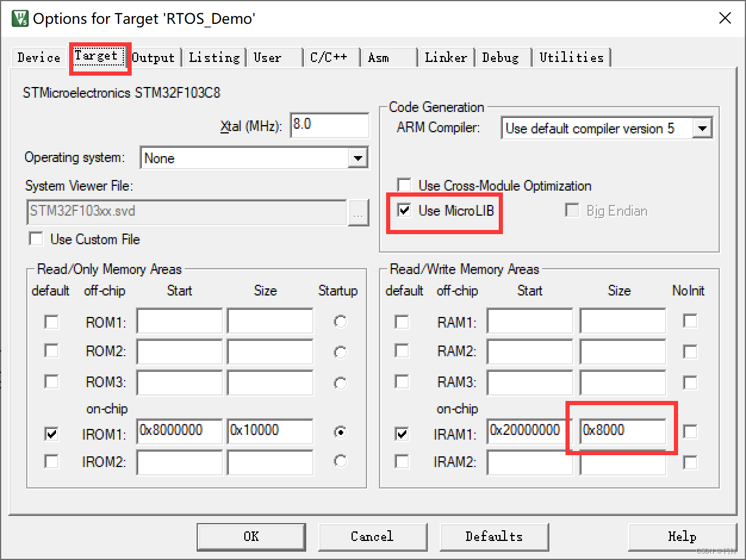Select the ROM2 Startup radio button
This screenshot has width=746, height=560.
[340, 352]
